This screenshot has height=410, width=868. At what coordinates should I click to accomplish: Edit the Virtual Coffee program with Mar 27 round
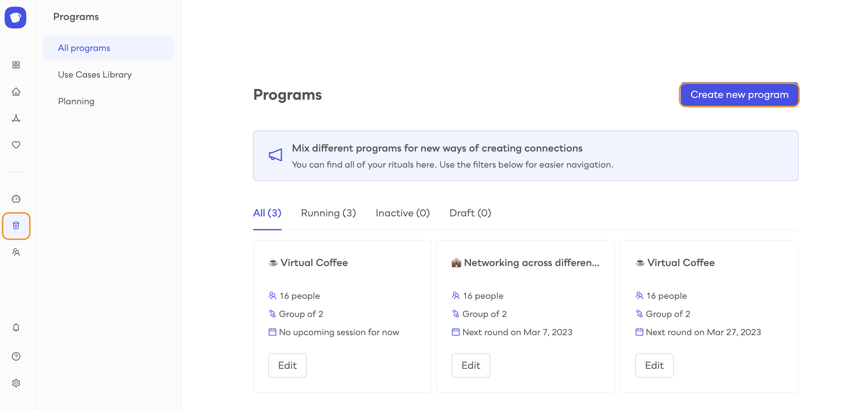tap(654, 365)
